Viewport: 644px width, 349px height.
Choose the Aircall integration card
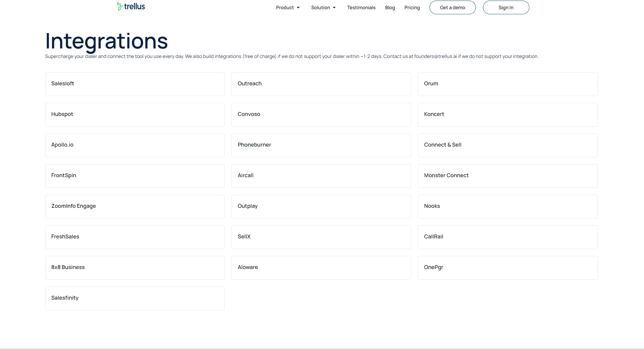321,176
